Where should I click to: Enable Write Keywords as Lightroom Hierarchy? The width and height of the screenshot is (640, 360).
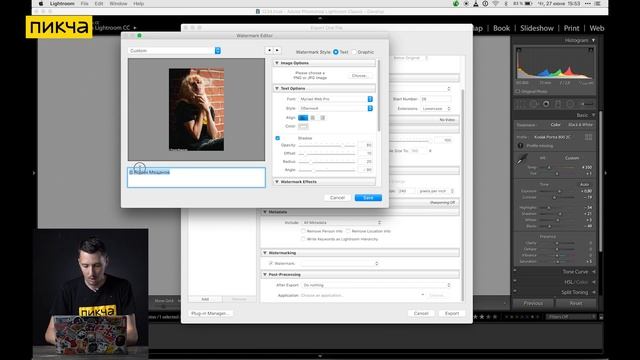click(303, 239)
